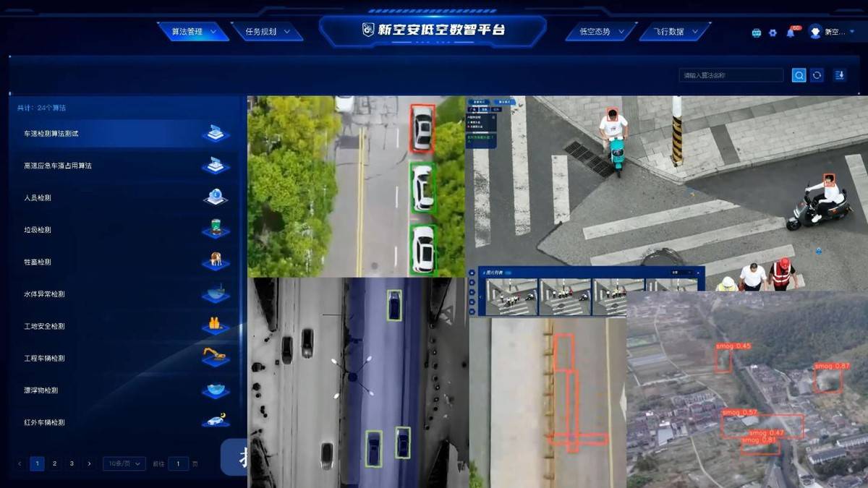Click the refresh icon beside search

tap(817, 75)
